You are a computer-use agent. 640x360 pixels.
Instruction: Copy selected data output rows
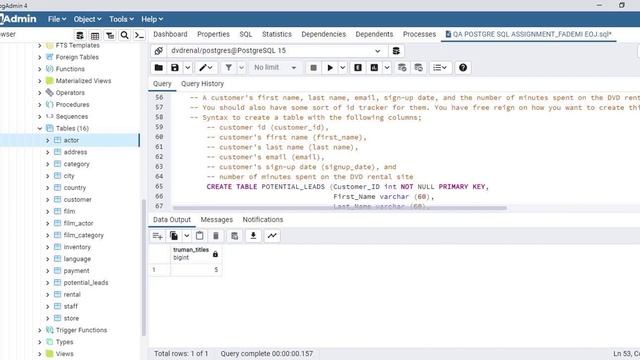[x=174, y=236]
